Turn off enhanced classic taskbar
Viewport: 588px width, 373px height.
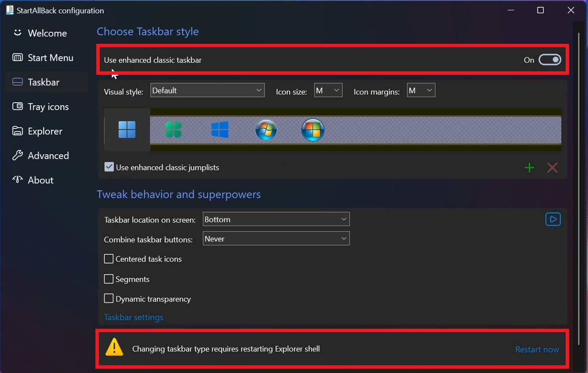[550, 60]
